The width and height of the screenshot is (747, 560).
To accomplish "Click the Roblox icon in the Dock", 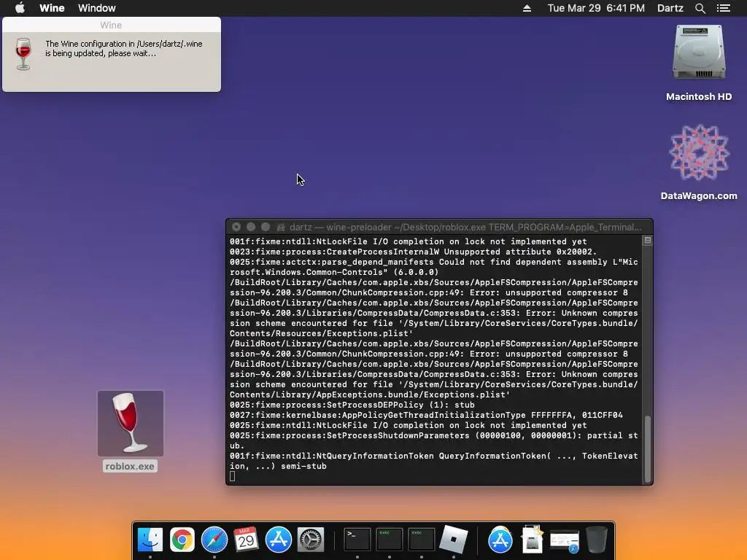I will (453, 539).
